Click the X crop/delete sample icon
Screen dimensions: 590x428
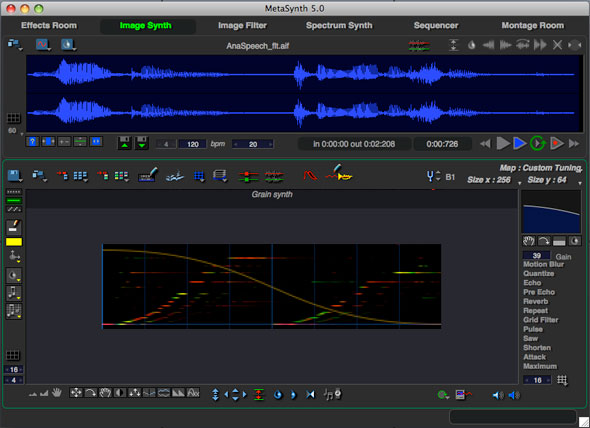(x=557, y=45)
